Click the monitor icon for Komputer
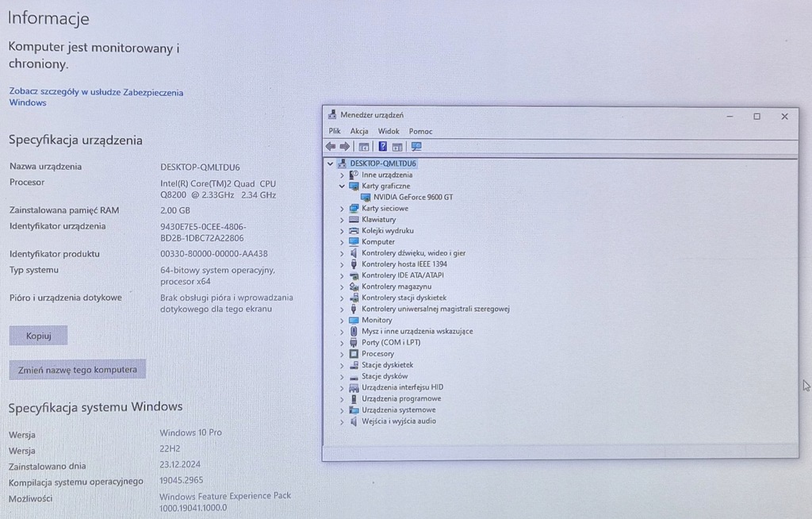The width and height of the screenshot is (812, 519). click(x=354, y=241)
